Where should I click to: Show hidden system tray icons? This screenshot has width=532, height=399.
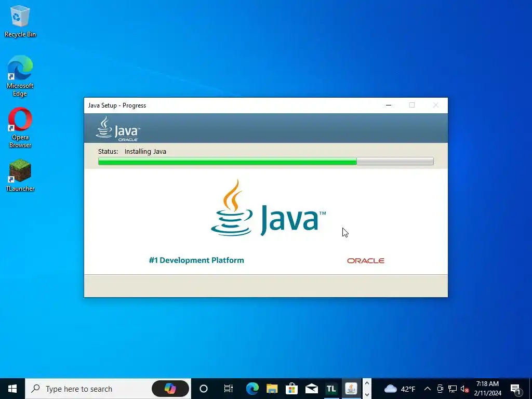[x=428, y=389]
